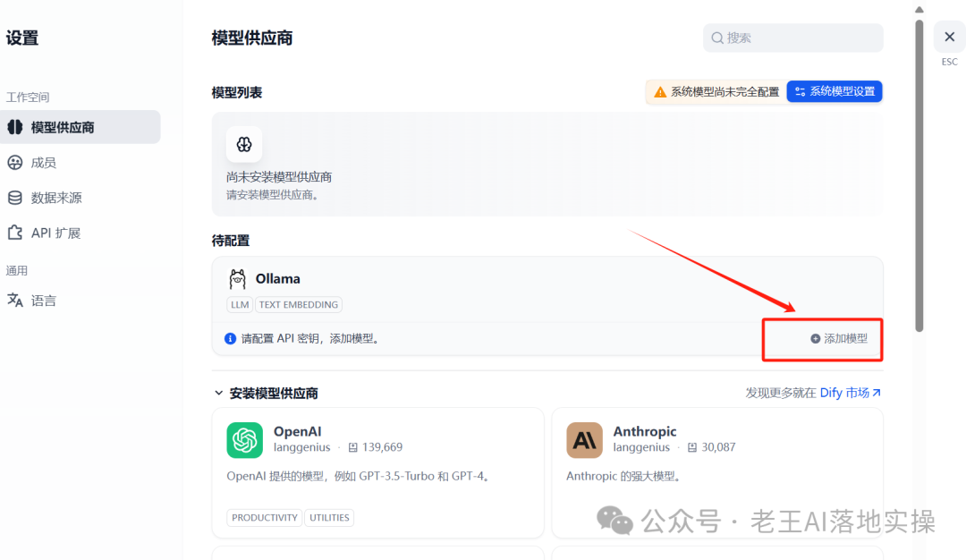This screenshot has width=966, height=560.
Task: Switch to the 模型列表 section
Action: tap(240, 91)
